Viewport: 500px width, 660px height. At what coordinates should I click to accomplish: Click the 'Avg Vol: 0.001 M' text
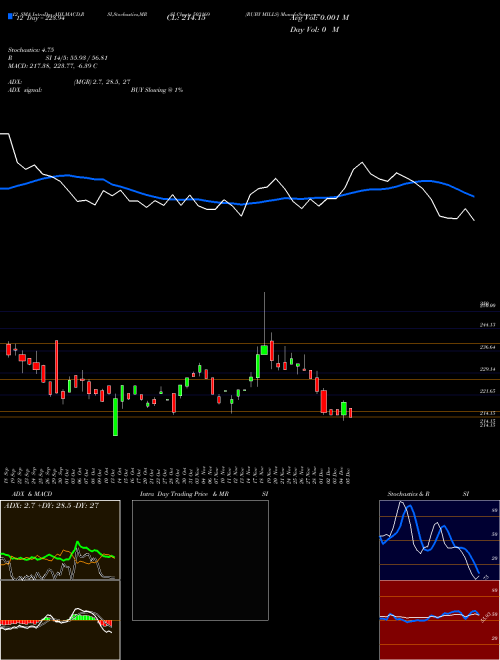[x=319, y=18]
